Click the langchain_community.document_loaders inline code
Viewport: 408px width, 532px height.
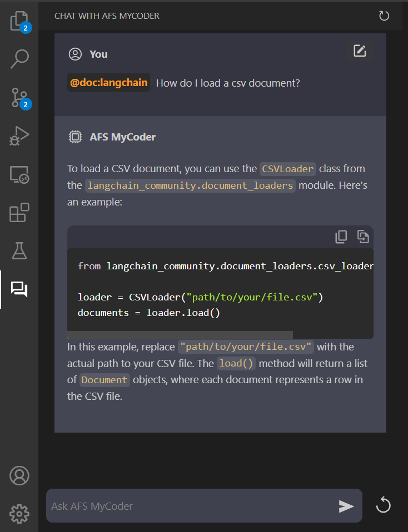[x=190, y=185]
